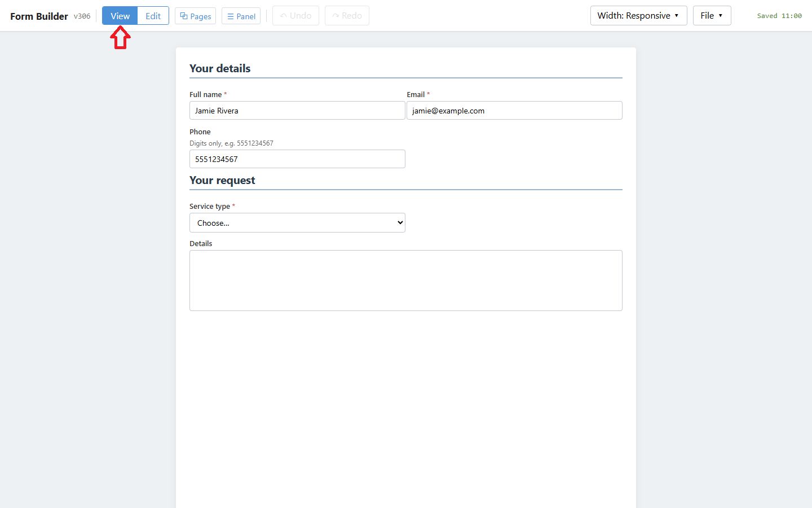Click the v306 version label
812x508 pixels.
pyautogui.click(x=82, y=16)
